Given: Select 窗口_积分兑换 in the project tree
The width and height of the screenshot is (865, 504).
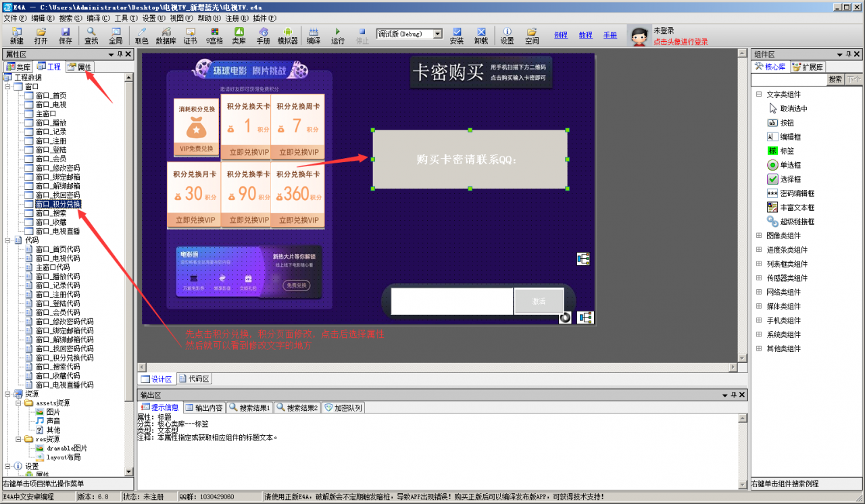Looking at the screenshot, I should click(59, 203).
